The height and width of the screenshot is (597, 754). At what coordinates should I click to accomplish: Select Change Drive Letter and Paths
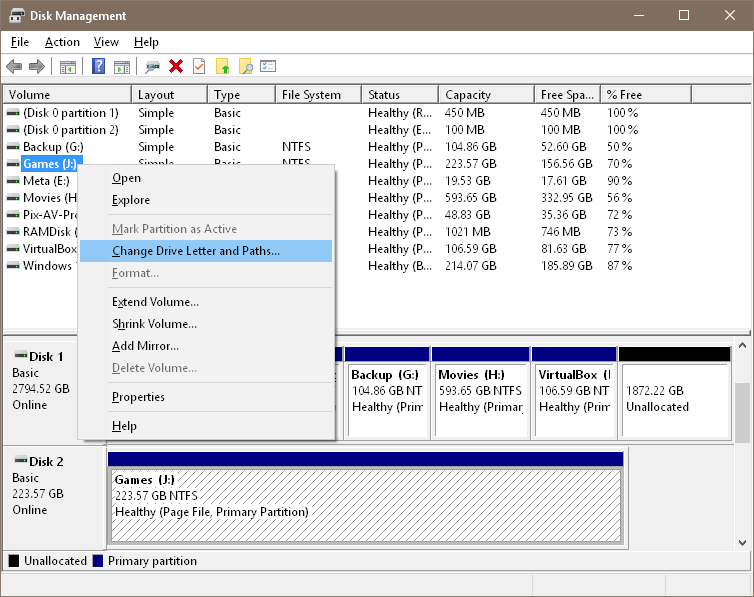click(206, 251)
